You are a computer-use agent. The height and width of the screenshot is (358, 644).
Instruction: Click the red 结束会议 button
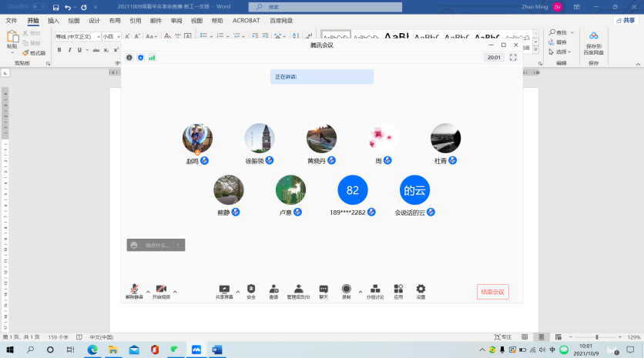492,292
